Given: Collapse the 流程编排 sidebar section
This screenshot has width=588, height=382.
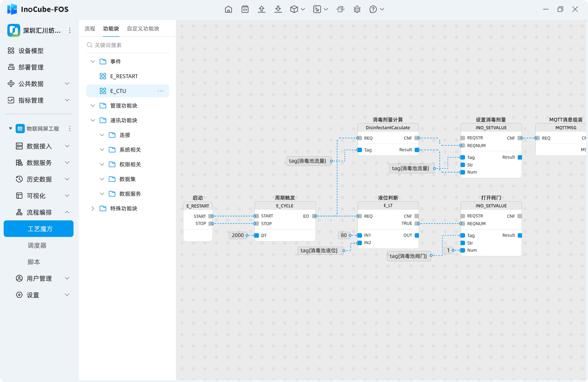Looking at the screenshot, I should click(x=67, y=212).
